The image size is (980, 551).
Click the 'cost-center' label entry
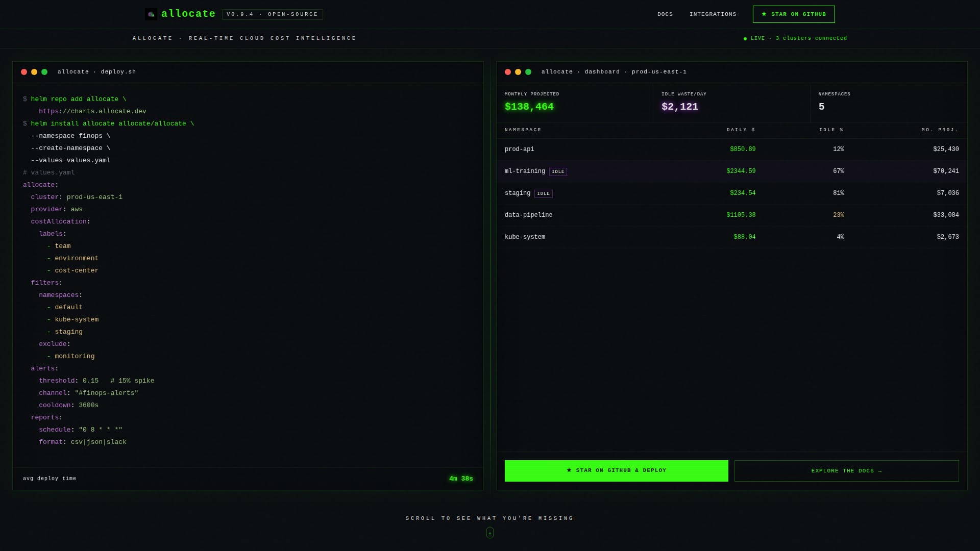coord(77,270)
